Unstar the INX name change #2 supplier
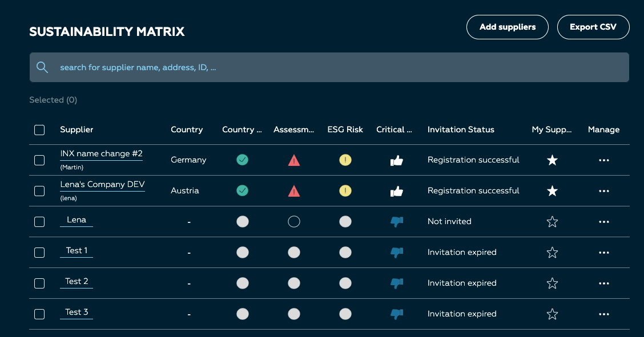The width and height of the screenshot is (644, 337). click(x=552, y=160)
